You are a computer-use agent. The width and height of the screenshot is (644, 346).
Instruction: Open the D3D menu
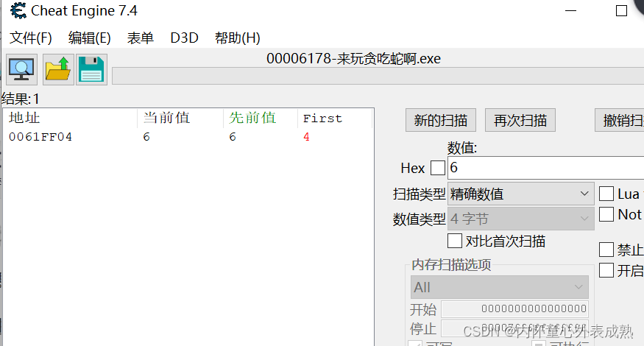point(185,38)
